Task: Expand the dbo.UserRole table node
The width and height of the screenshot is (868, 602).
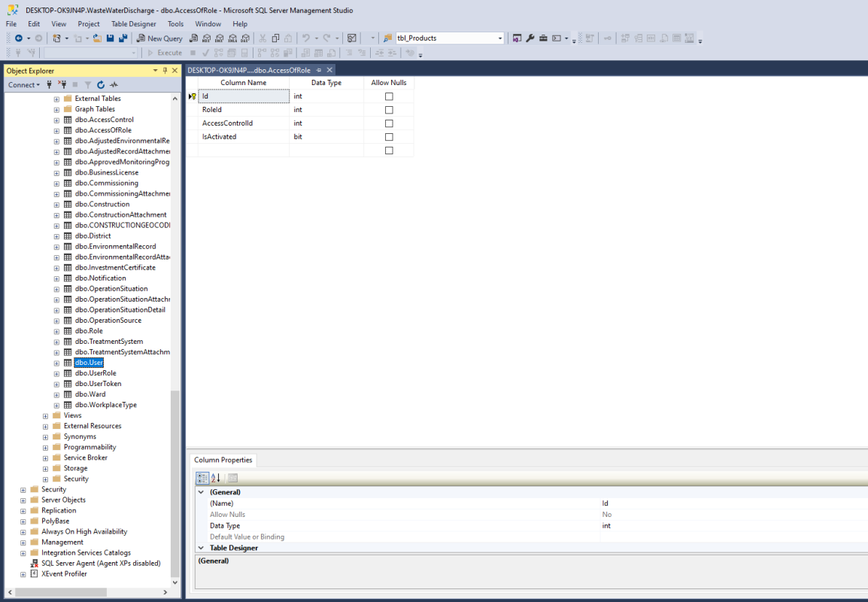Action: [x=56, y=373]
